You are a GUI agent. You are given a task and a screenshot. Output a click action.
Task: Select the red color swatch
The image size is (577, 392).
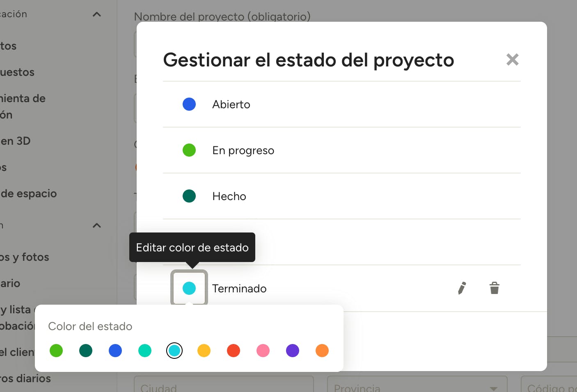pyautogui.click(x=234, y=351)
